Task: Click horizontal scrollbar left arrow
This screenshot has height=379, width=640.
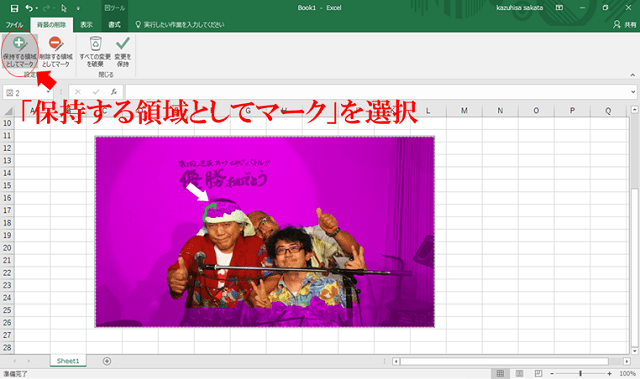Action: click(396, 361)
